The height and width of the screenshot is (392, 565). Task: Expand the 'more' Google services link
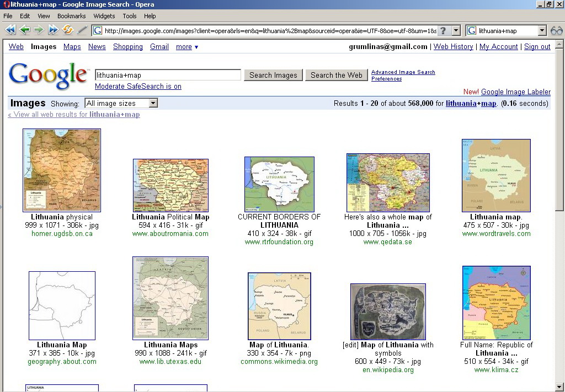(186, 47)
